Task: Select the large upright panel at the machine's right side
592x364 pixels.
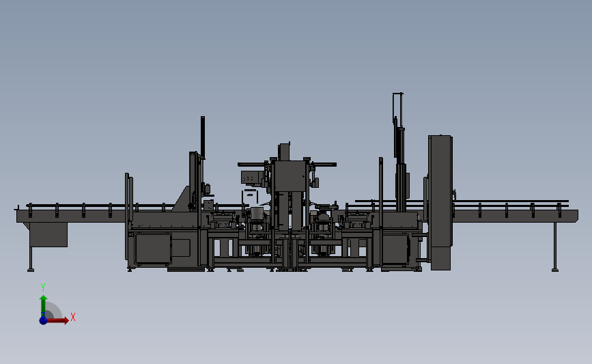Action: (440, 202)
